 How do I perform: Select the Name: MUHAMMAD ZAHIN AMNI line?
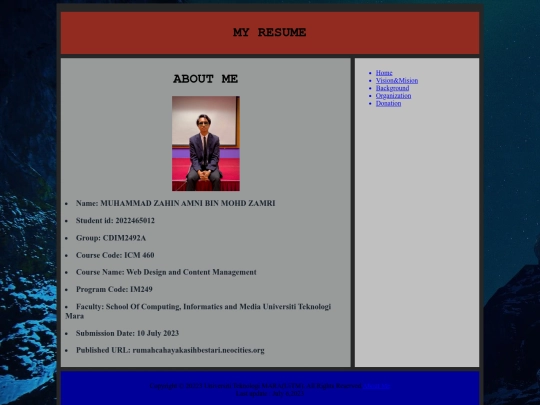pyautogui.click(x=175, y=203)
